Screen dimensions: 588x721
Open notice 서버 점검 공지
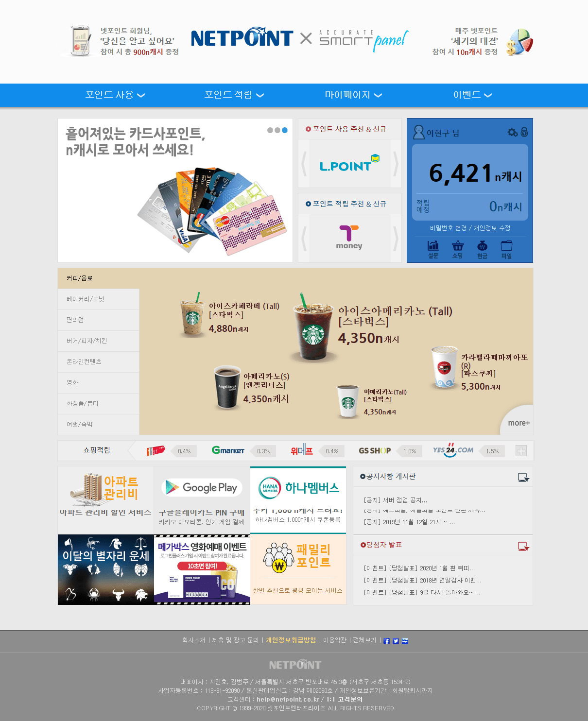tap(396, 500)
